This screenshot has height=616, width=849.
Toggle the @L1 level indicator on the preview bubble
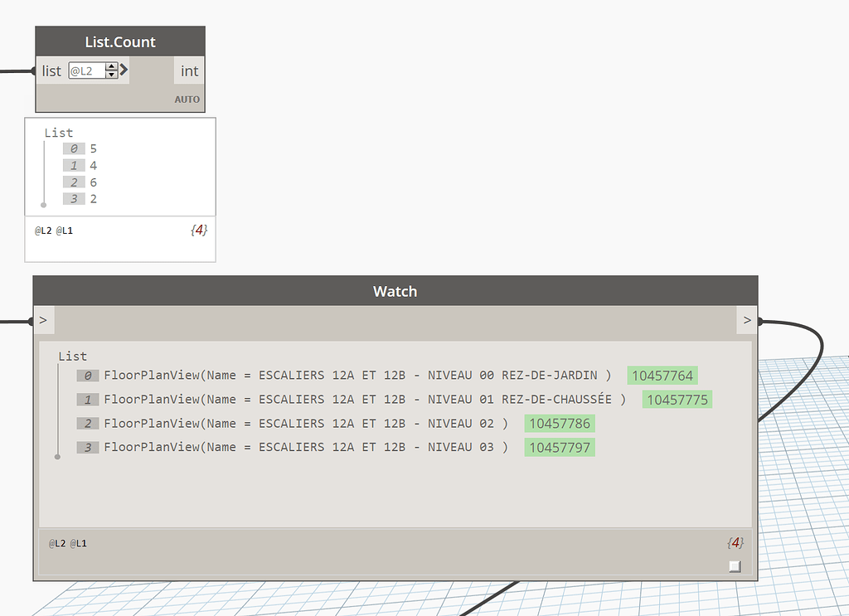pos(64,230)
